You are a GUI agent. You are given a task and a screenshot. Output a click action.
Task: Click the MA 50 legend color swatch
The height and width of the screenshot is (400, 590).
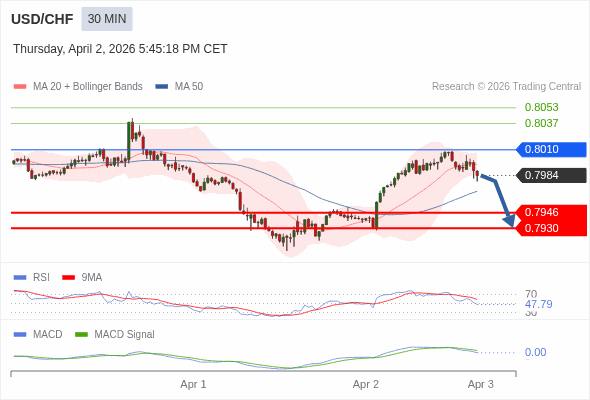(x=162, y=87)
